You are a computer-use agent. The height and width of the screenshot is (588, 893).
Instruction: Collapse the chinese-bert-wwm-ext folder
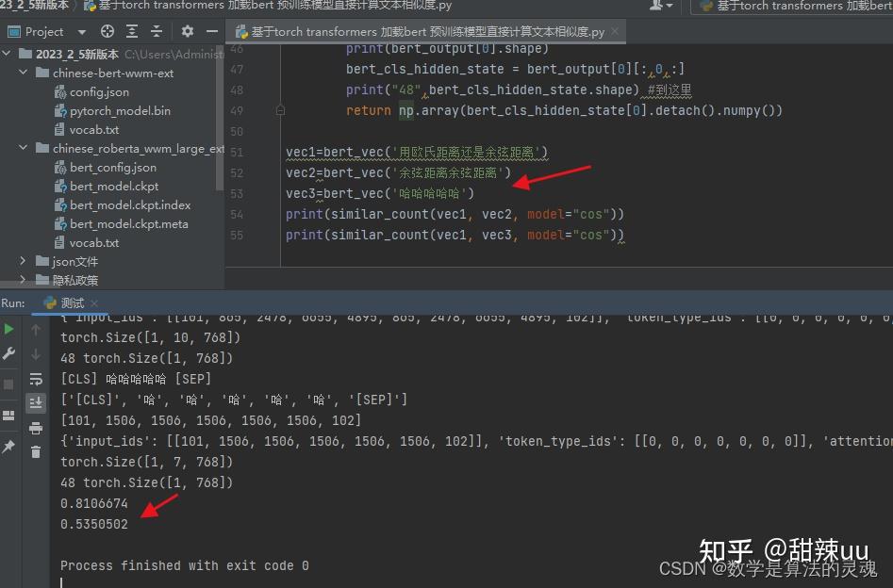(23, 73)
